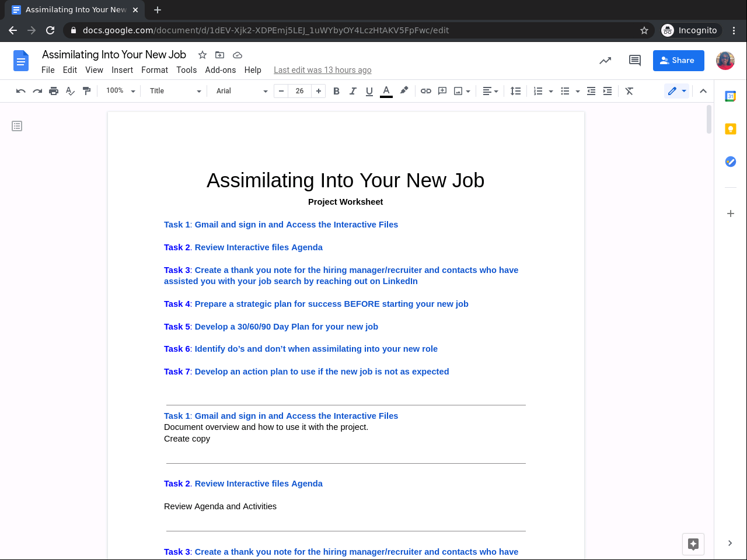Open the Help menu
This screenshot has width=747, height=560.
[253, 70]
